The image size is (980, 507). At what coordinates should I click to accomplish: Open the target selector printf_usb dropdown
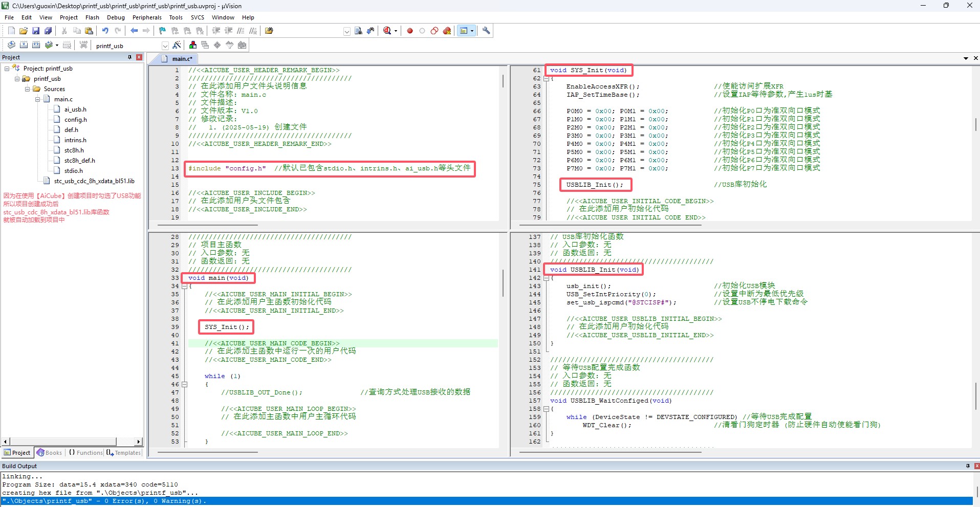165,46
